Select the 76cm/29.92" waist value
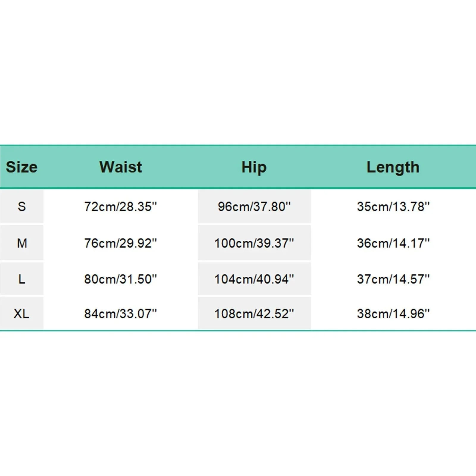 pos(120,243)
